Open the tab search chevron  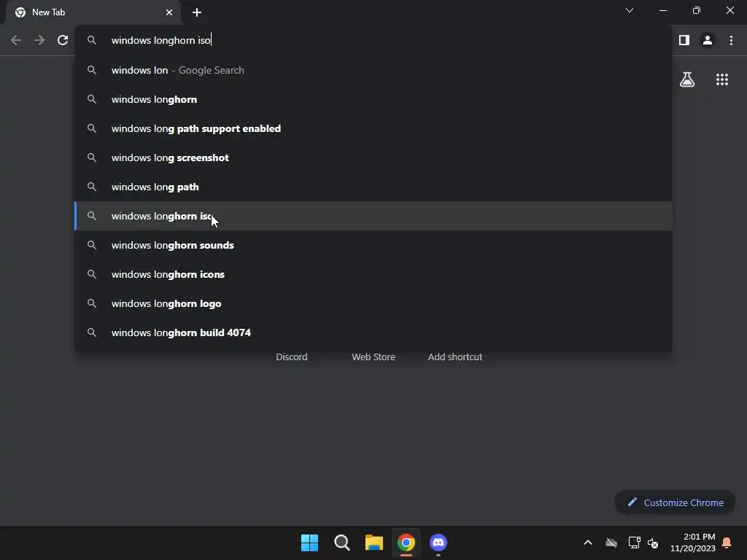point(630,10)
